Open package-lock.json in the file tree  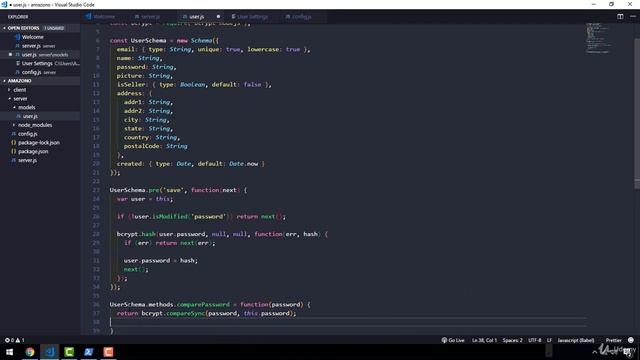[x=40, y=142]
